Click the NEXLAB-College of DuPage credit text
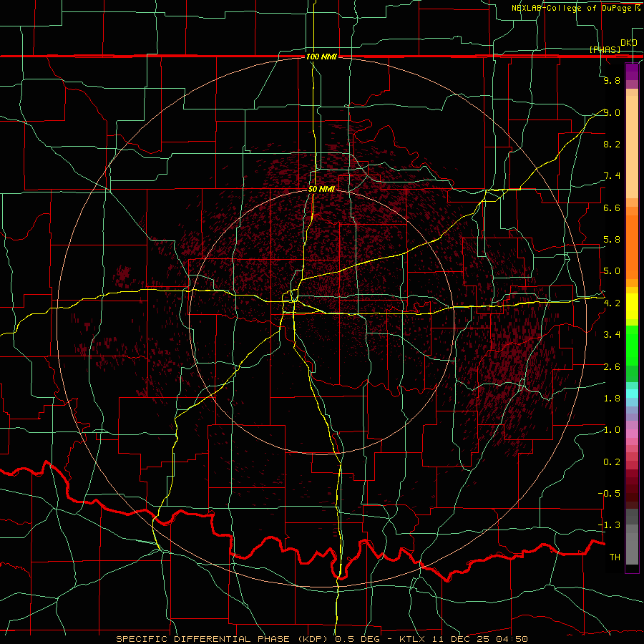 (575, 8)
